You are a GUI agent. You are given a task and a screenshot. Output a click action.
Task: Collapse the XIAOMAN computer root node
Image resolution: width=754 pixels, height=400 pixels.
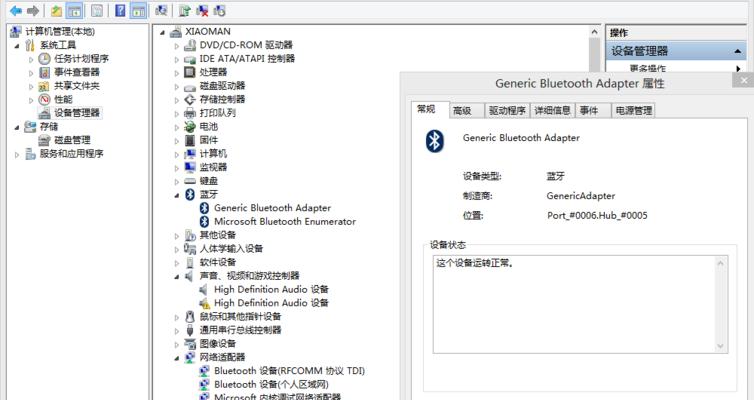(x=163, y=32)
